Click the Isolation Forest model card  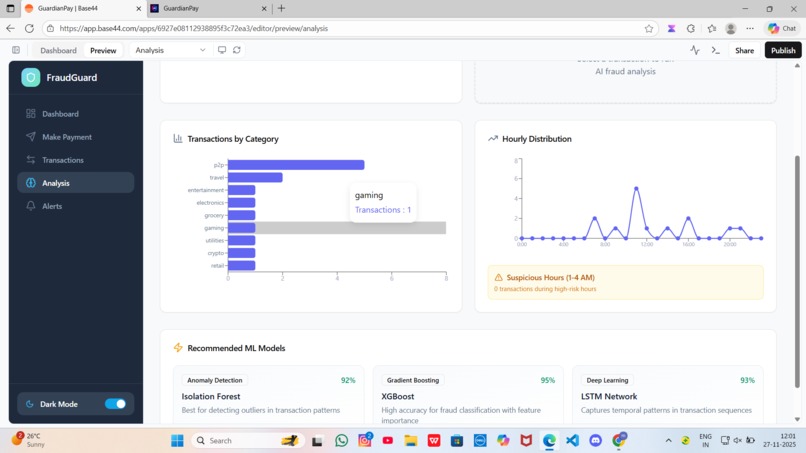click(268, 395)
